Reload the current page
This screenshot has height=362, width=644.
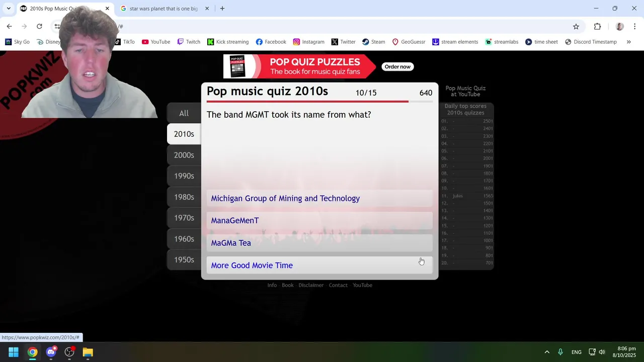39,27
